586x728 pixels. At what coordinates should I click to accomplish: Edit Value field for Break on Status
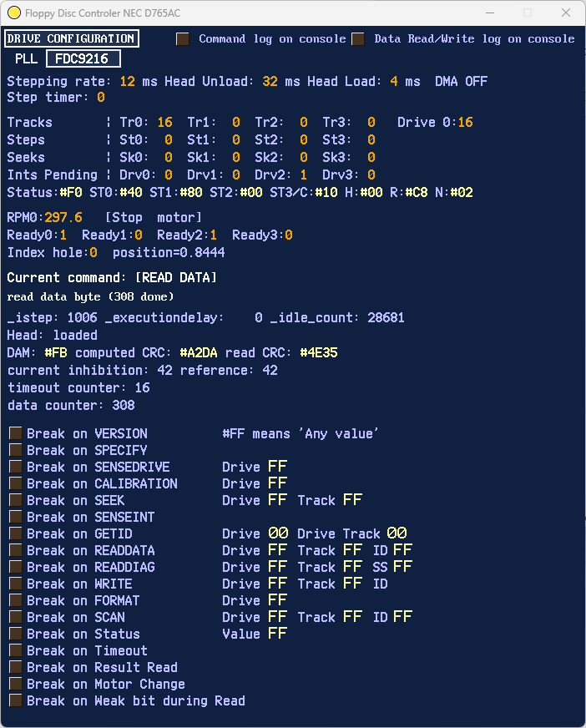(x=278, y=634)
